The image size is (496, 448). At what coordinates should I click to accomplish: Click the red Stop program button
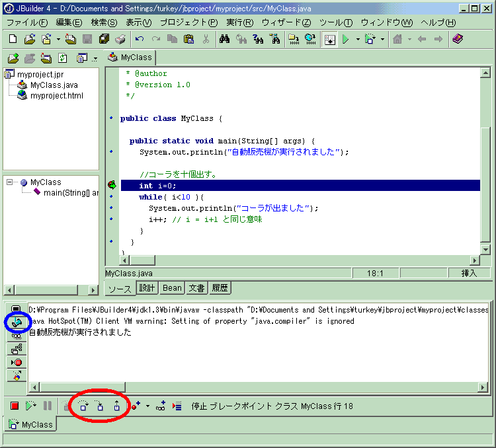[x=15, y=406]
